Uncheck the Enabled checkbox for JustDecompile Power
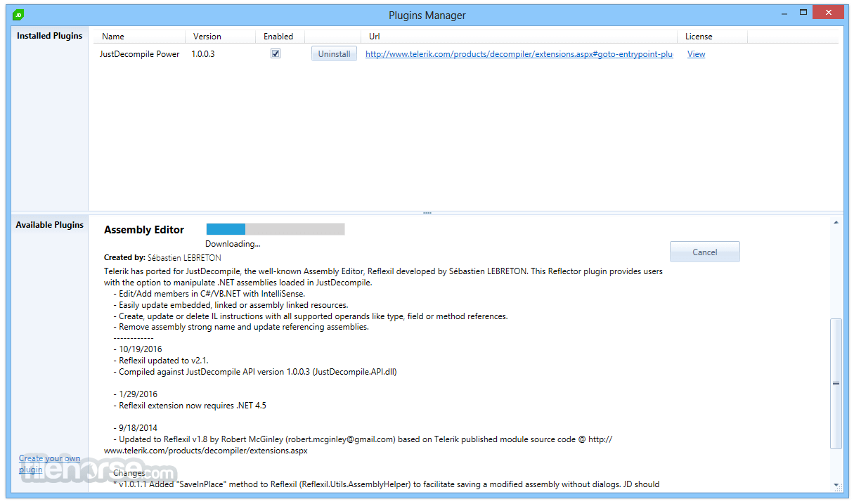The width and height of the screenshot is (854, 504). (x=276, y=53)
